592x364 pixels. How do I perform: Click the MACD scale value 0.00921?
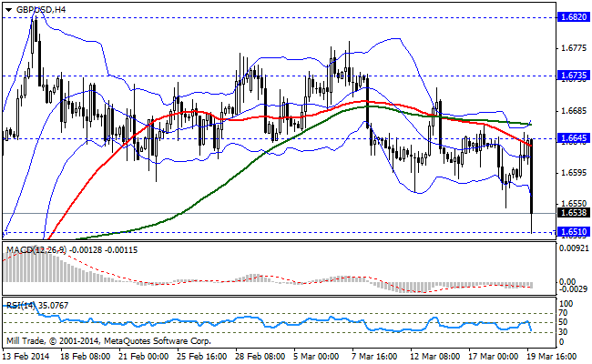click(x=573, y=248)
